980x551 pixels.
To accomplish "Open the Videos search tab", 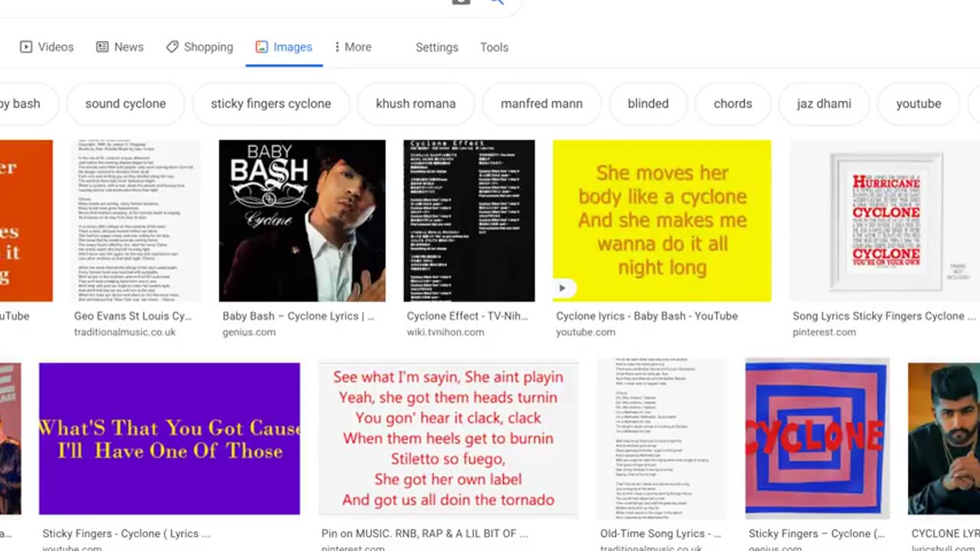I will point(47,47).
